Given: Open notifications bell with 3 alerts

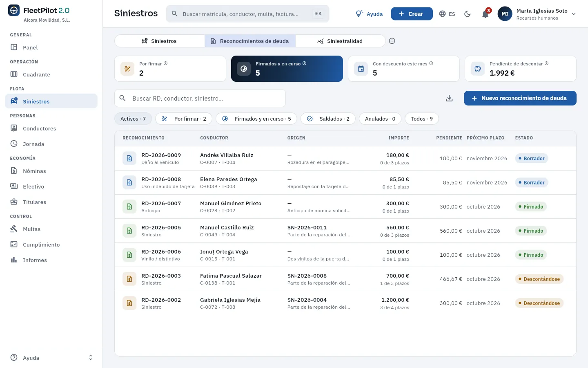Looking at the screenshot, I should 486,14.
